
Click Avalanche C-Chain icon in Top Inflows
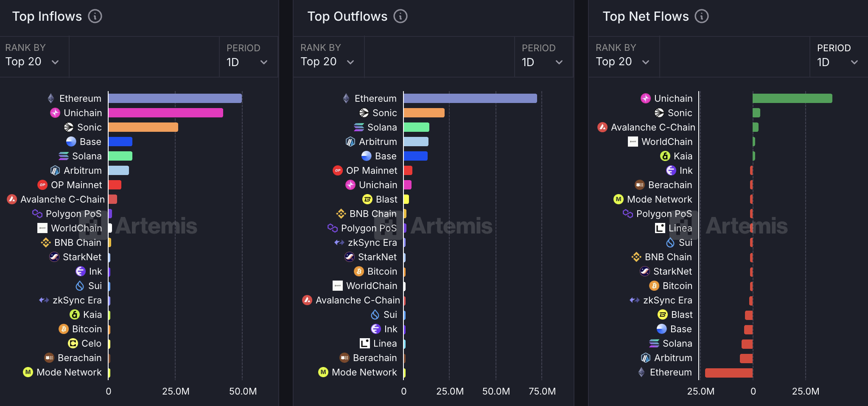[12, 199]
